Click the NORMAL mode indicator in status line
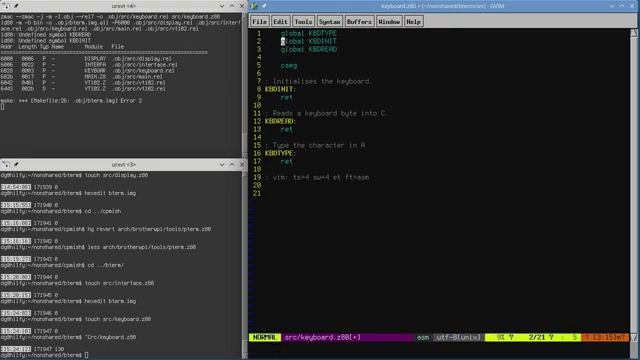640x360 pixels. coord(264,337)
